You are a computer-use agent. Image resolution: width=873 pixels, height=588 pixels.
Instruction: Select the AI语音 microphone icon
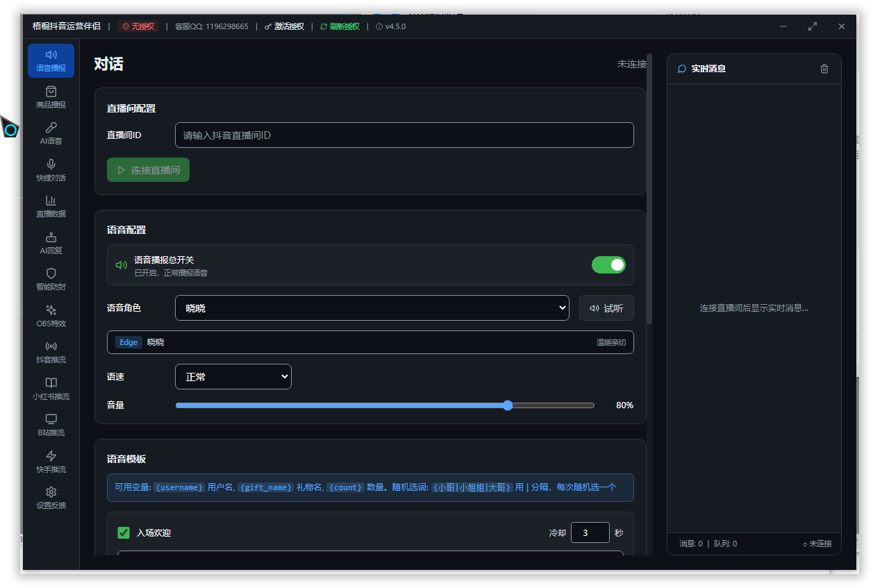[51, 128]
